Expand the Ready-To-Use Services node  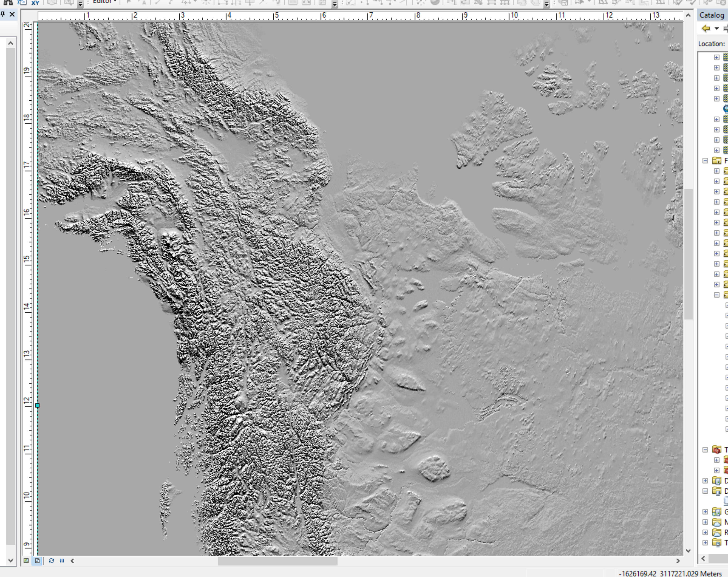pos(705,533)
